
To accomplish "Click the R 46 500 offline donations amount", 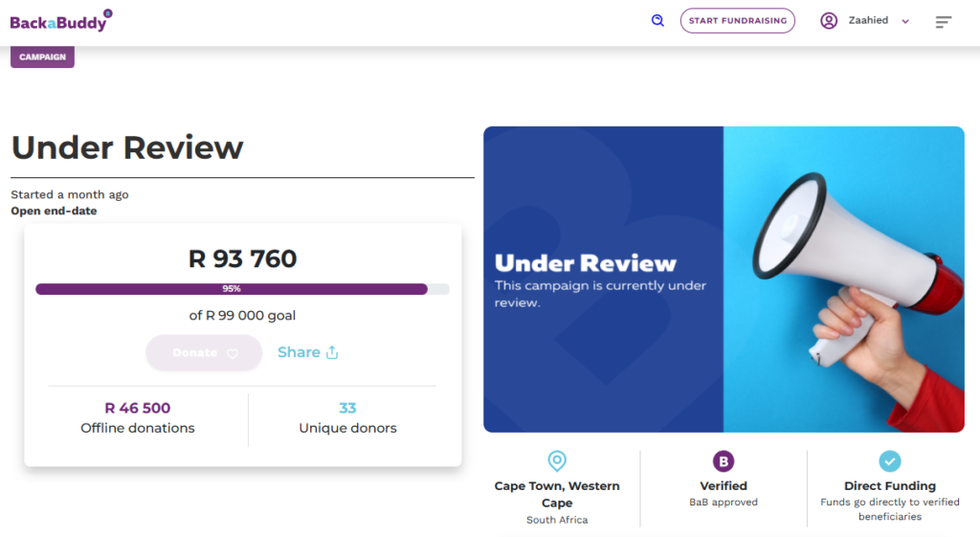I will click(x=138, y=408).
